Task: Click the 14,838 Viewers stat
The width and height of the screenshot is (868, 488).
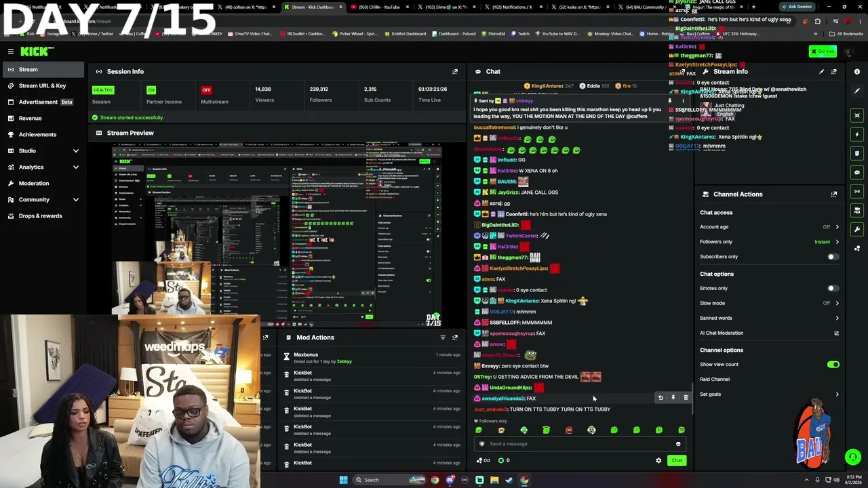Action: click(264, 94)
